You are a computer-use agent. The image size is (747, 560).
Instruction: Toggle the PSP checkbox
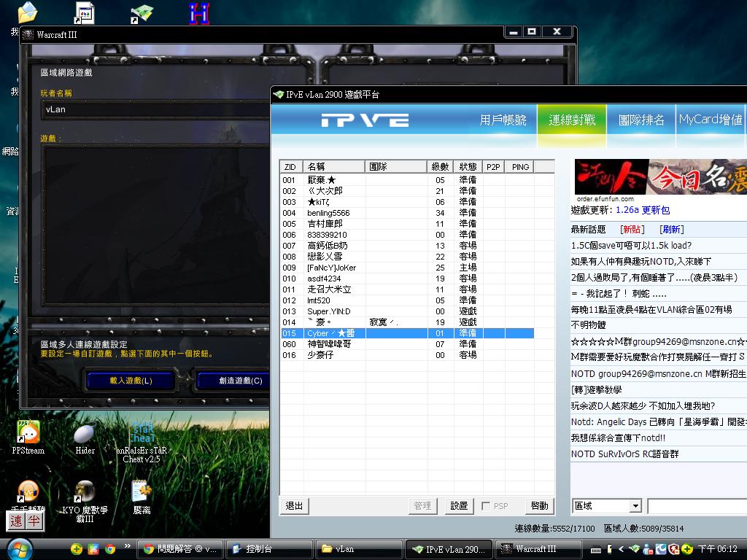point(486,506)
